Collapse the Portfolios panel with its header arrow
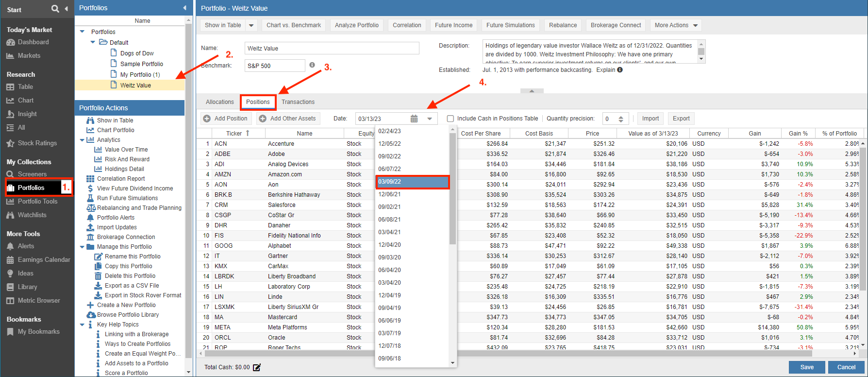 pyautogui.click(x=184, y=8)
